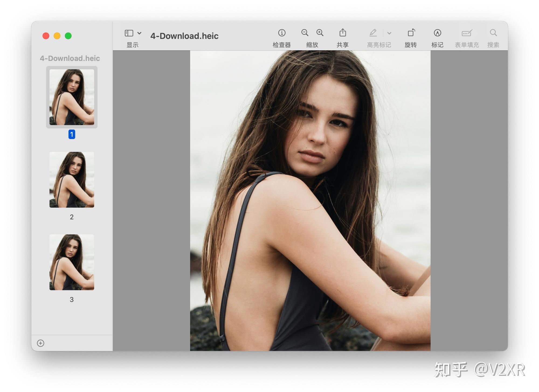Viewport: 539px width, 392px height.
Task: Open the highlight color dropdown arrow
Action: [389, 33]
